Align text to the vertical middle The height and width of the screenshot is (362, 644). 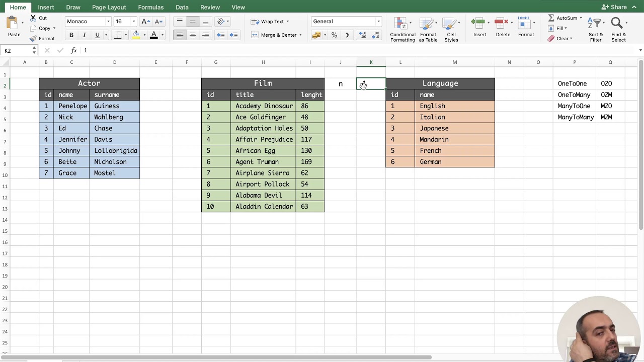pos(193,21)
